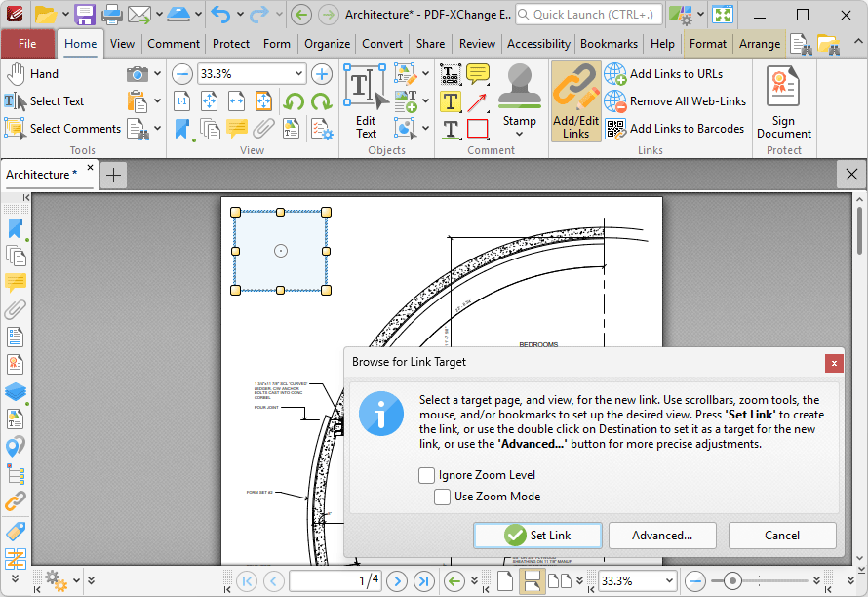
Task: Click Sign Document
Action: tap(784, 101)
